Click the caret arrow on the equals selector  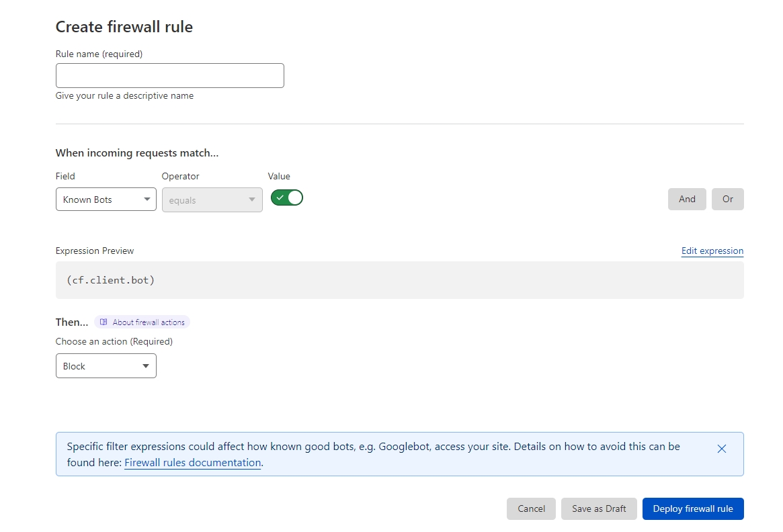[252, 199]
